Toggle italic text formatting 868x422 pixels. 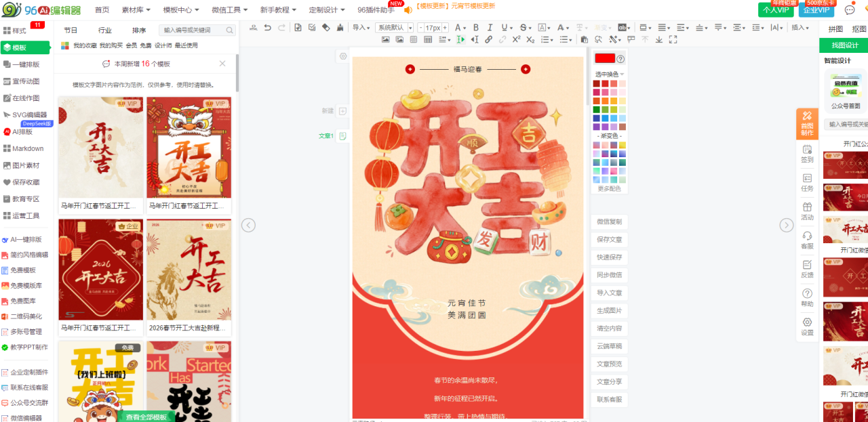(490, 28)
